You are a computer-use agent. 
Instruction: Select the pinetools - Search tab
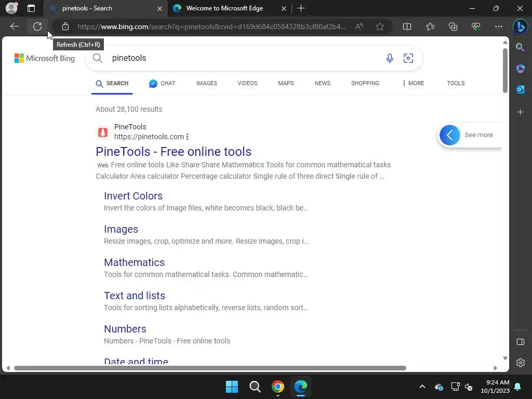tap(105, 8)
